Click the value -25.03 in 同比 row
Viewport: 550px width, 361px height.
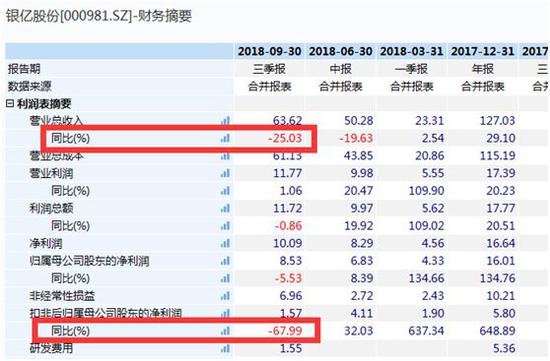point(284,138)
